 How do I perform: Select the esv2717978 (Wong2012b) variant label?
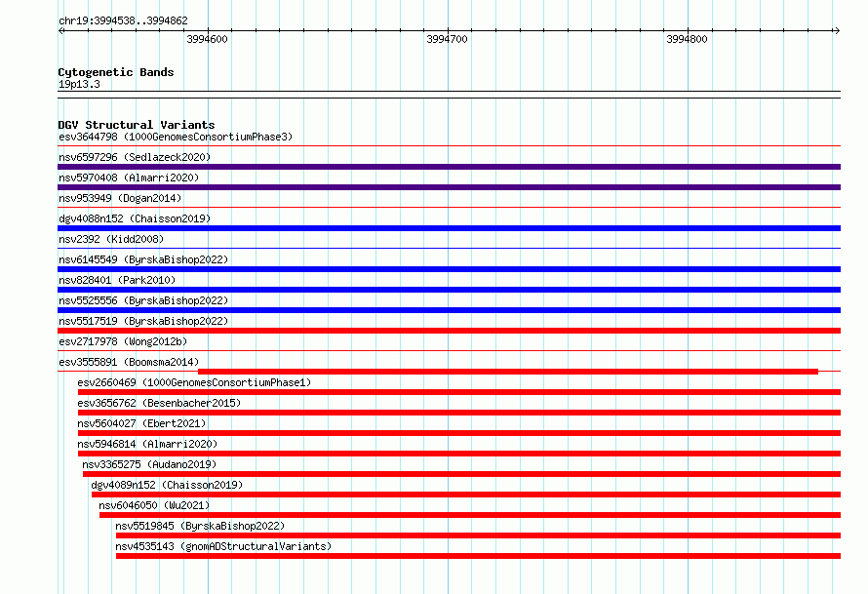[123, 341]
